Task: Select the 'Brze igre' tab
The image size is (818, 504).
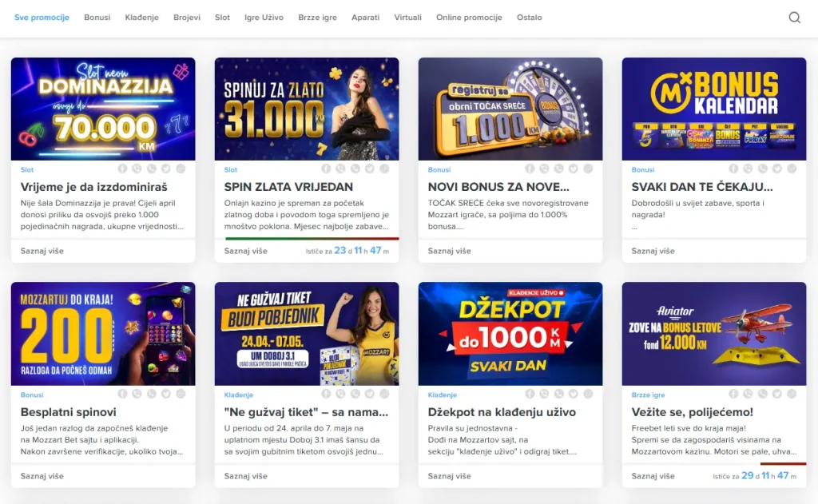Action: coord(318,18)
